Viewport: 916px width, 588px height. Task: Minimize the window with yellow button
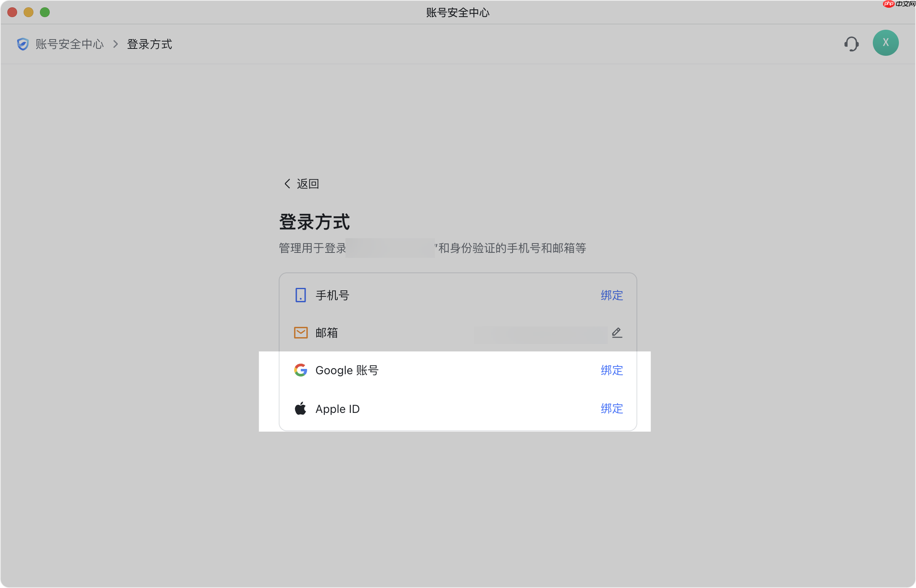(x=29, y=12)
